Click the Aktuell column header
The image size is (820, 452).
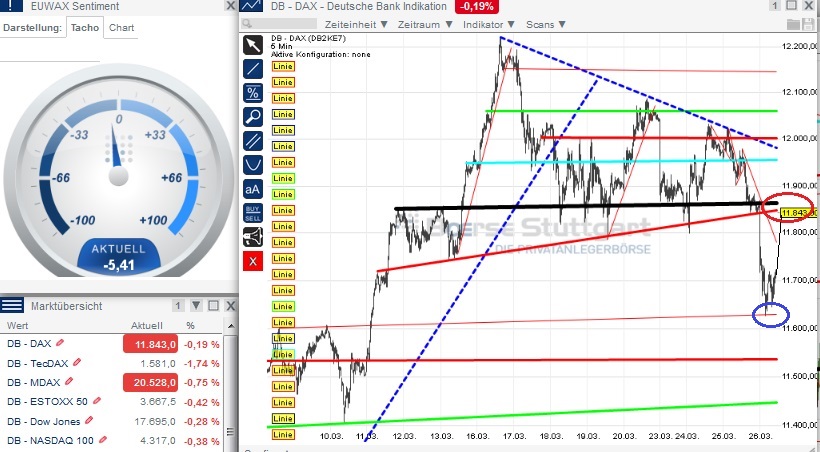(146, 325)
